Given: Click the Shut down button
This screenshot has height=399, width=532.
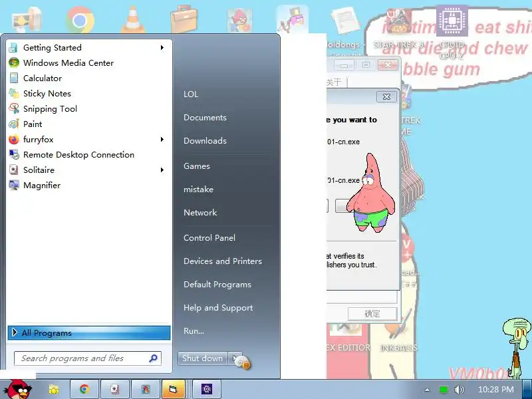Looking at the screenshot, I should point(203,358).
